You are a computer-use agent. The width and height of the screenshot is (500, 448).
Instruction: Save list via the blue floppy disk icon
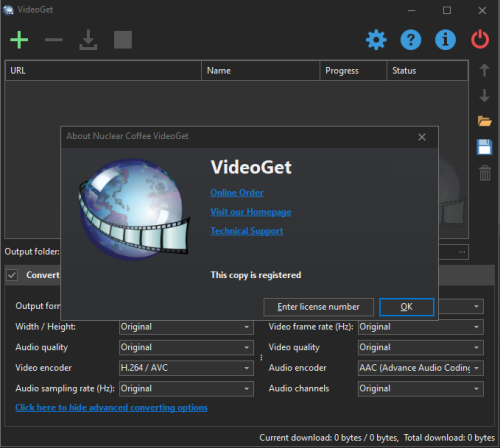[x=484, y=147]
